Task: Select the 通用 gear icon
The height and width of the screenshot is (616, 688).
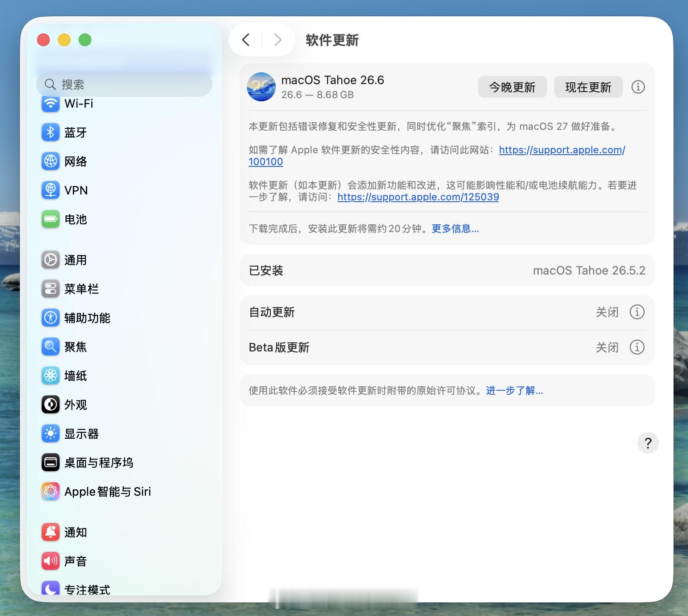Action: click(51, 260)
